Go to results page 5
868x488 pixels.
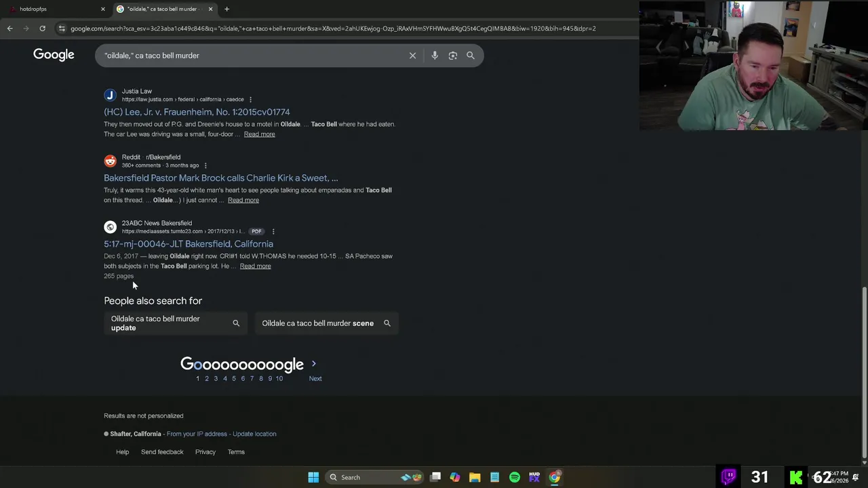tap(234, 378)
